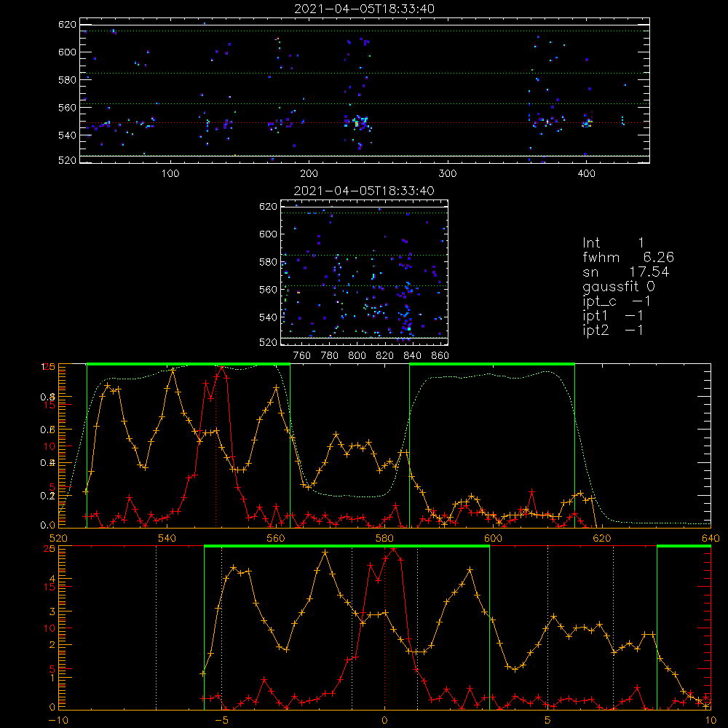Click tick label -5 on bottom plot axis

click(x=221, y=720)
